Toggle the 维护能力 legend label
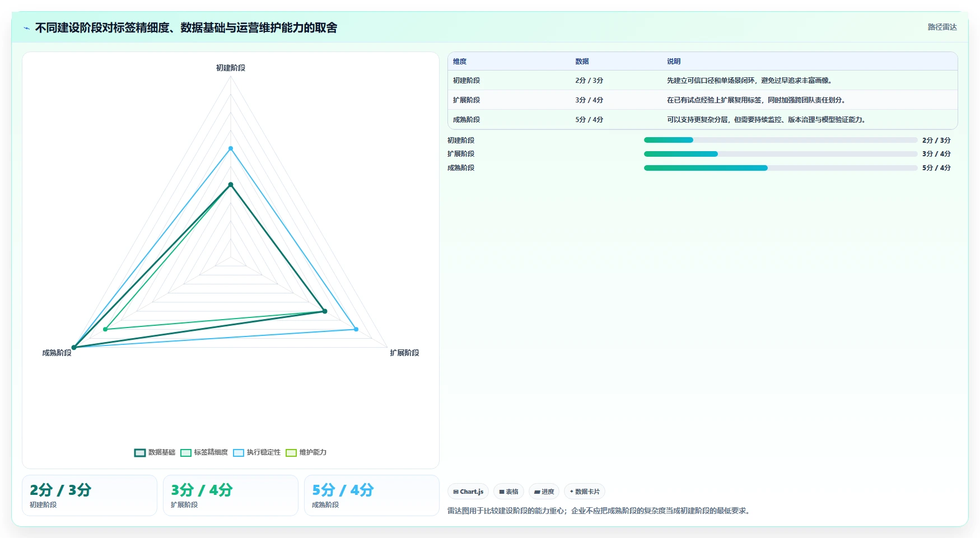 coord(313,452)
